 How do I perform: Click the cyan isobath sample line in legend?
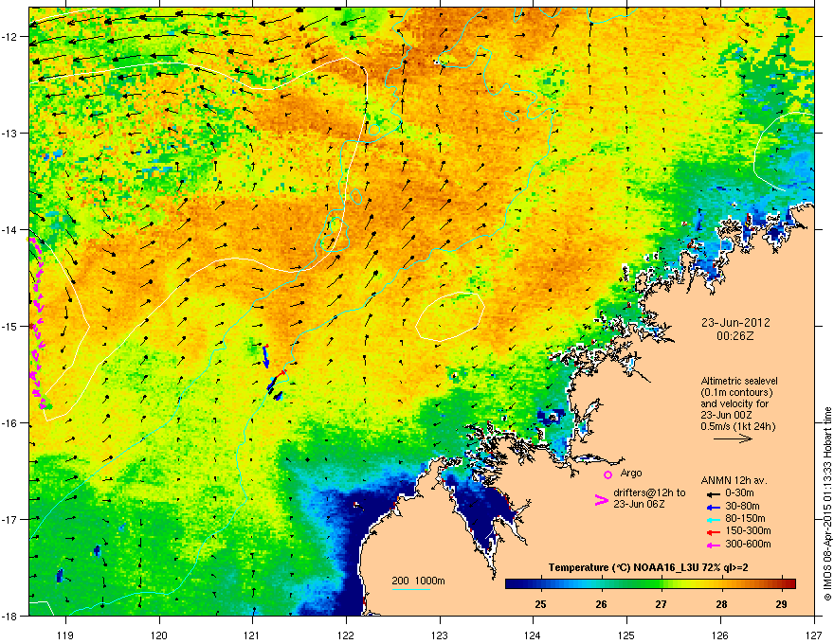point(410,589)
